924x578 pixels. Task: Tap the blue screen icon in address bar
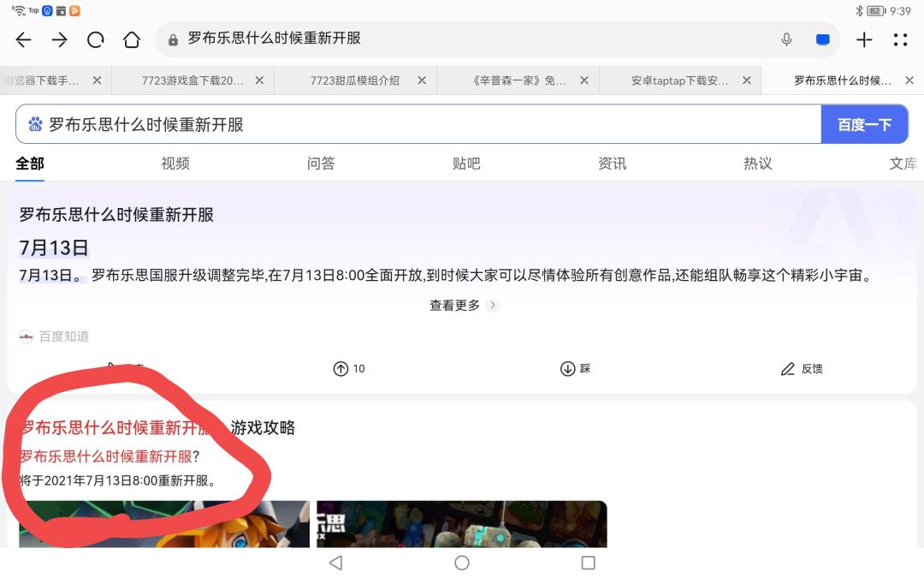(x=823, y=39)
